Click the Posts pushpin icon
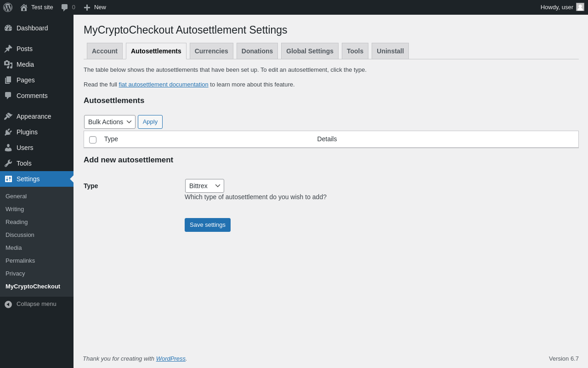Image resolution: width=588 pixels, height=368 pixels. (x=8, y=49)
